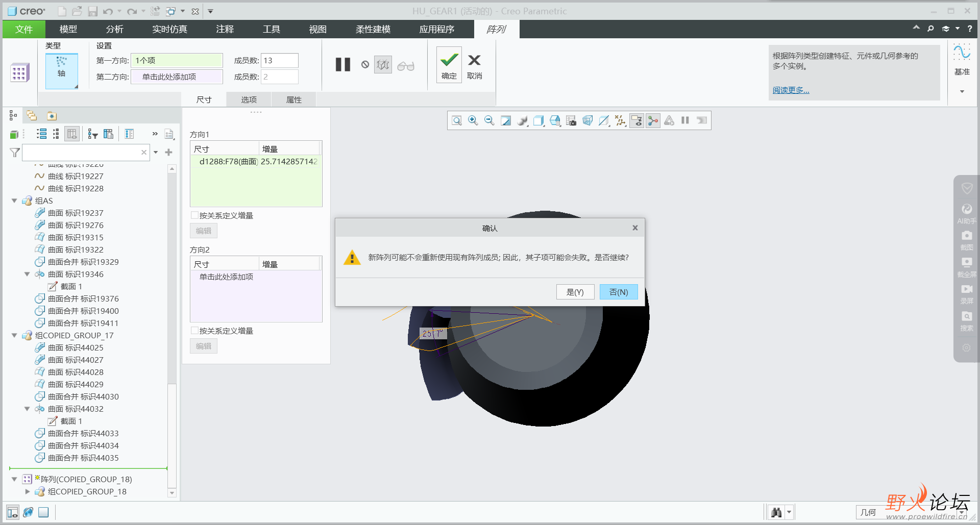The image size is (980, 525).
Task: Expand all tree nodes icon
Action: click(x=42, y=134)
